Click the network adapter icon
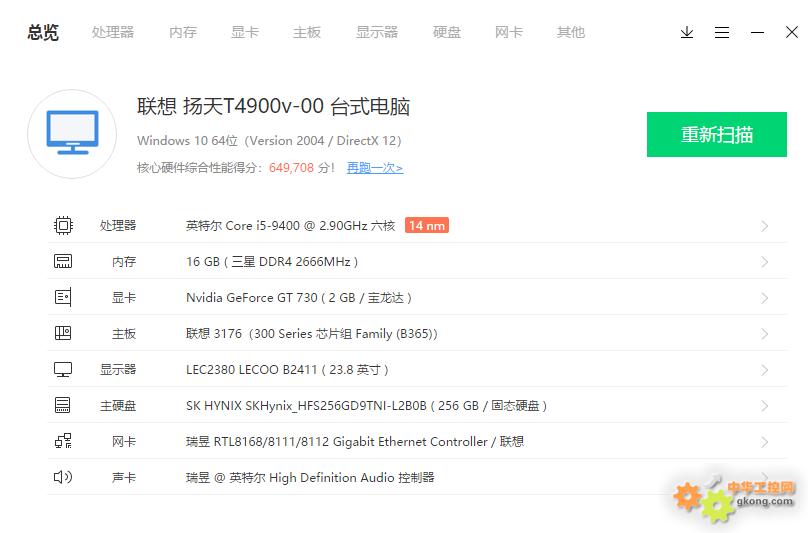Viewport: 808px width, 533px height. pyautogui.click(x=63, y=441)
